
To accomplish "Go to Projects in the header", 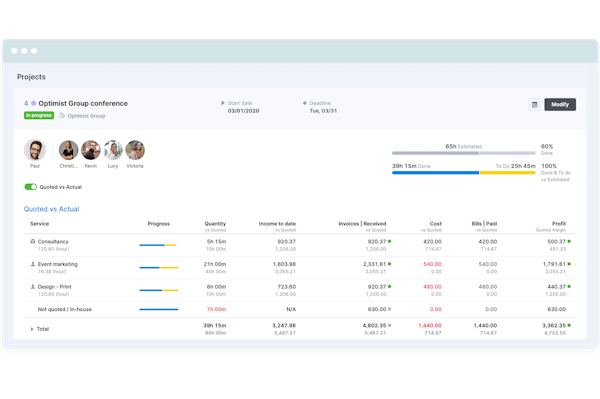I will click(31, 77).
